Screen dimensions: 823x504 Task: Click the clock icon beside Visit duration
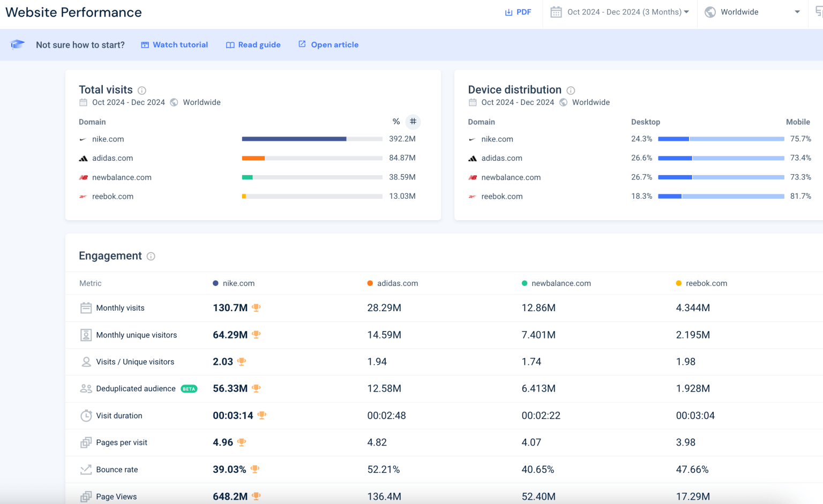pos(86,415)
